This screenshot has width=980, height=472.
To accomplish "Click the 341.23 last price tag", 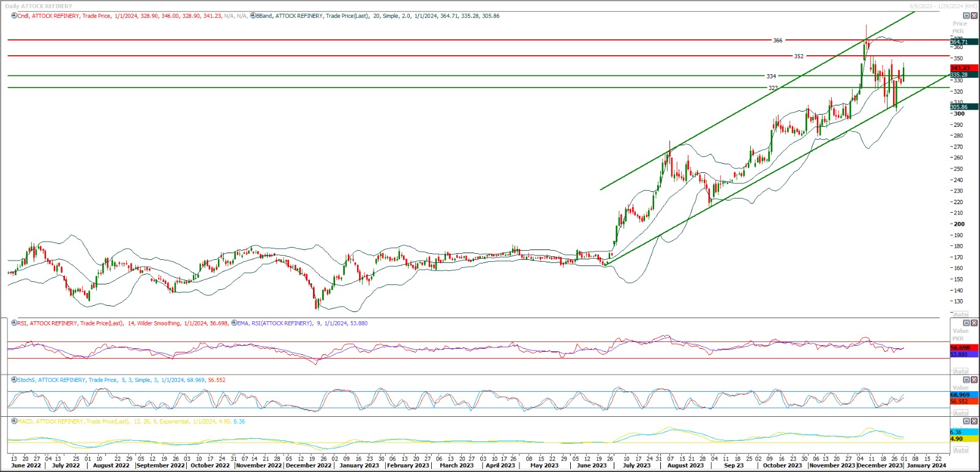I will pyautogui.click(x=960, y=68).
